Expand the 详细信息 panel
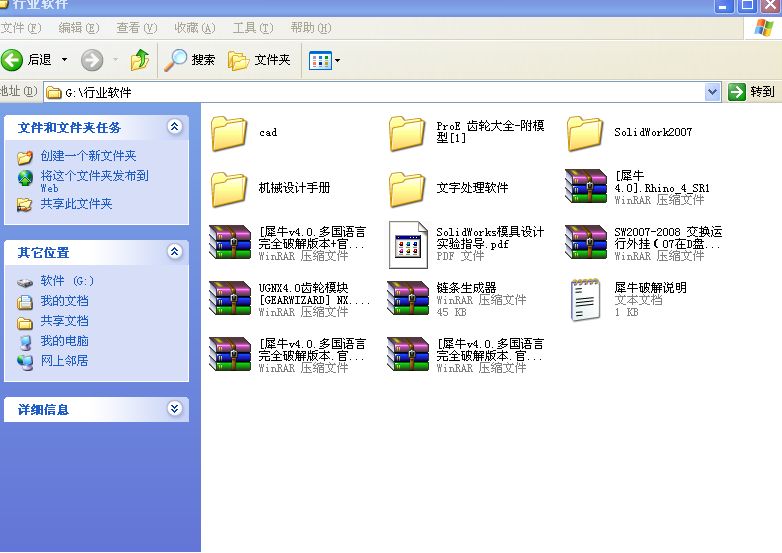Screen dimensions: 782x553 174,409
